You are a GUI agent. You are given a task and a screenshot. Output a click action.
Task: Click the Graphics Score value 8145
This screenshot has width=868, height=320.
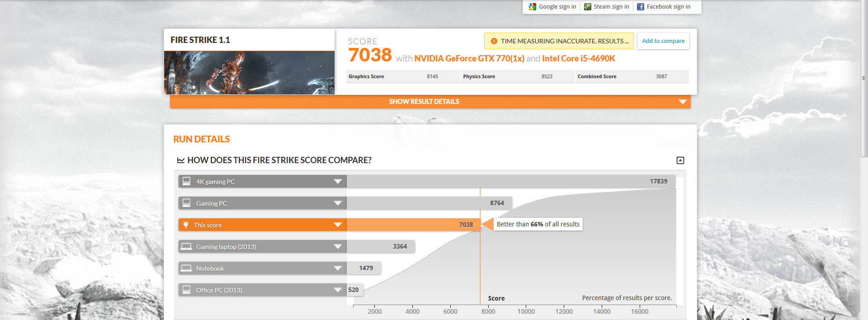coord(432,77)
